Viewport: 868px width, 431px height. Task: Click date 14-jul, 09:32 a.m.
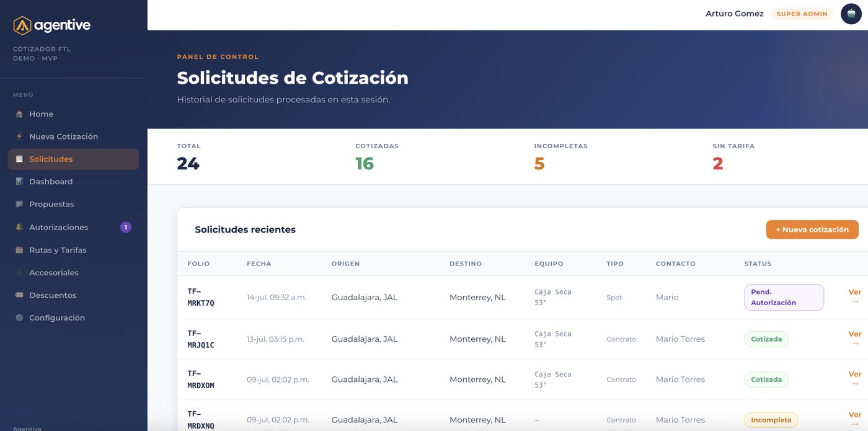(277, 297)
